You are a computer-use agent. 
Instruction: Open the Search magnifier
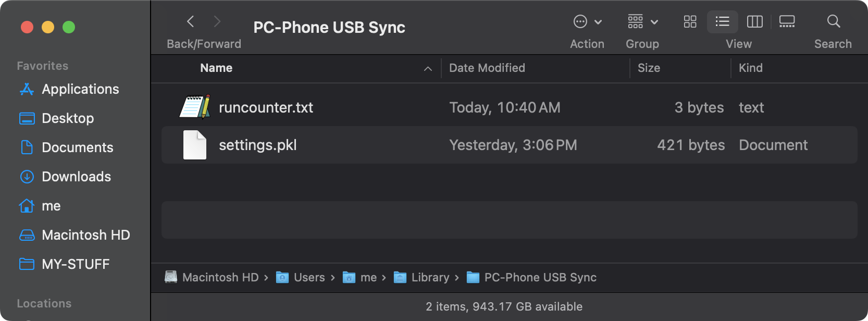click(834, 21)
